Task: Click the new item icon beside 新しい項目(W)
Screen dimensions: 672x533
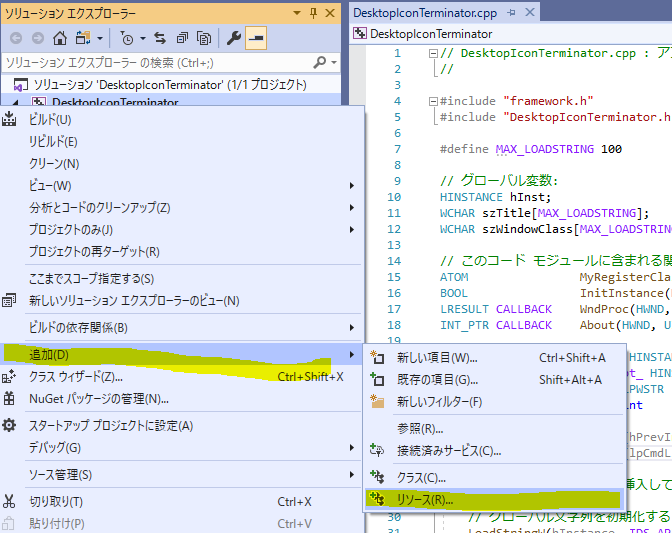Action: point(377,357)
